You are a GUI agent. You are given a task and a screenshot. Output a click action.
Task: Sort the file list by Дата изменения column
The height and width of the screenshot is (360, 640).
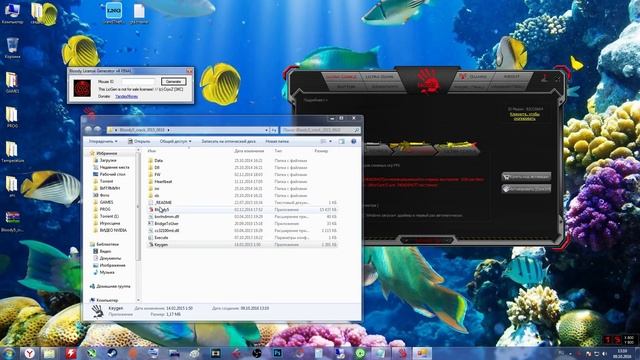[x=249, y=151]
